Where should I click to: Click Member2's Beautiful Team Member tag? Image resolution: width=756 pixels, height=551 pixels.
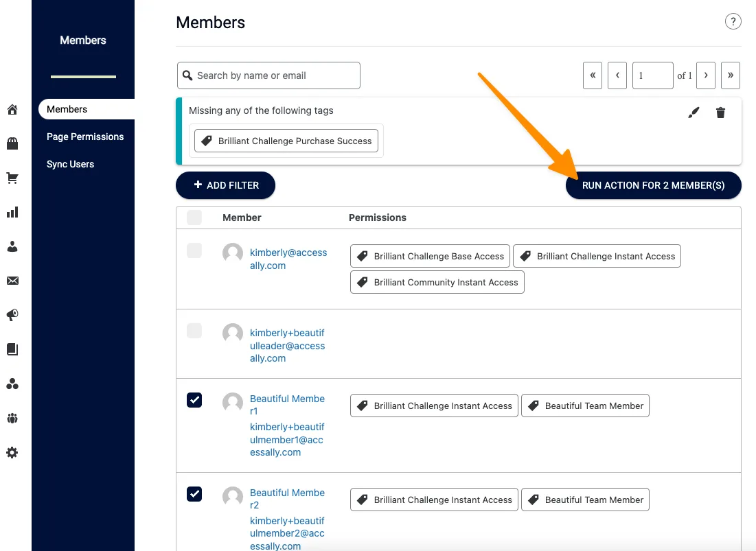tap(585, 500)
